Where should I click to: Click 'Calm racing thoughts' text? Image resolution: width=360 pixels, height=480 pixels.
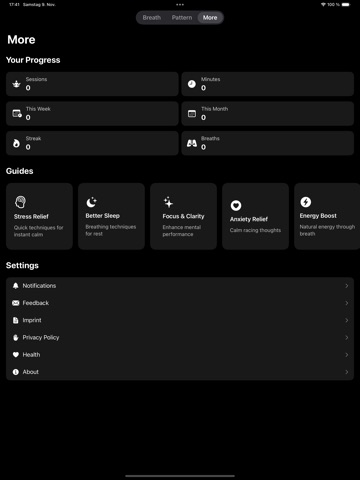pos(255,230)
